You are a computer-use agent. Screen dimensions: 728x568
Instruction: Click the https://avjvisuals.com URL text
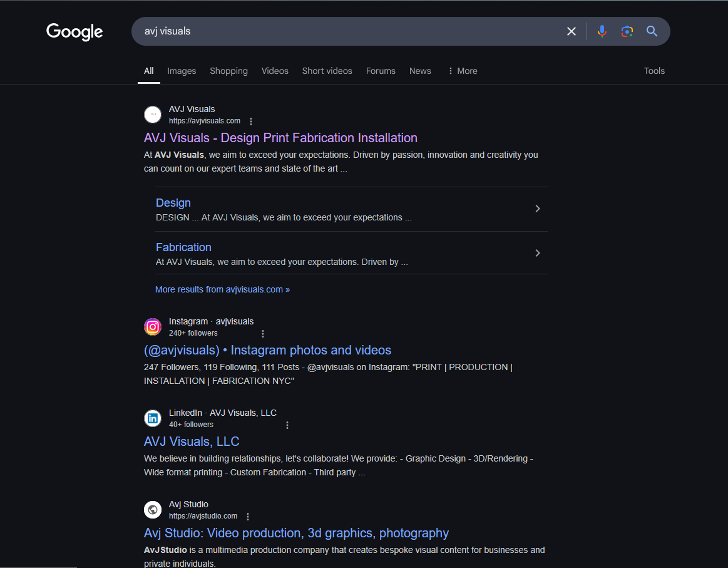(205, 121)
